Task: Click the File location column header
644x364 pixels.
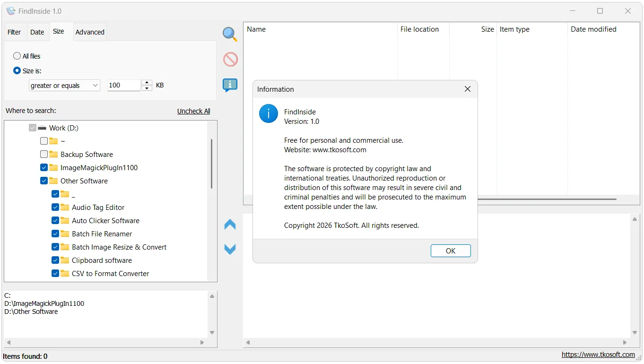Action: click(x=423, y=29)
